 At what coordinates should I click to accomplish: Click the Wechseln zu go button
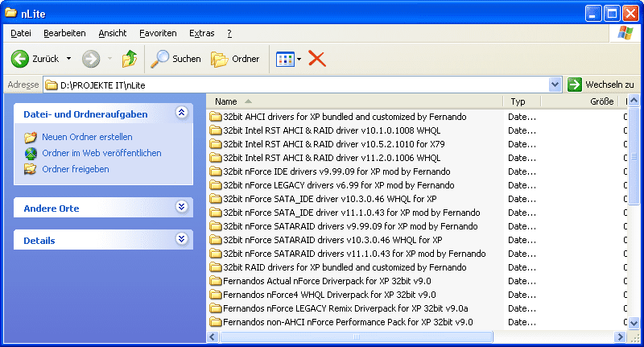(x=601, y=85)
